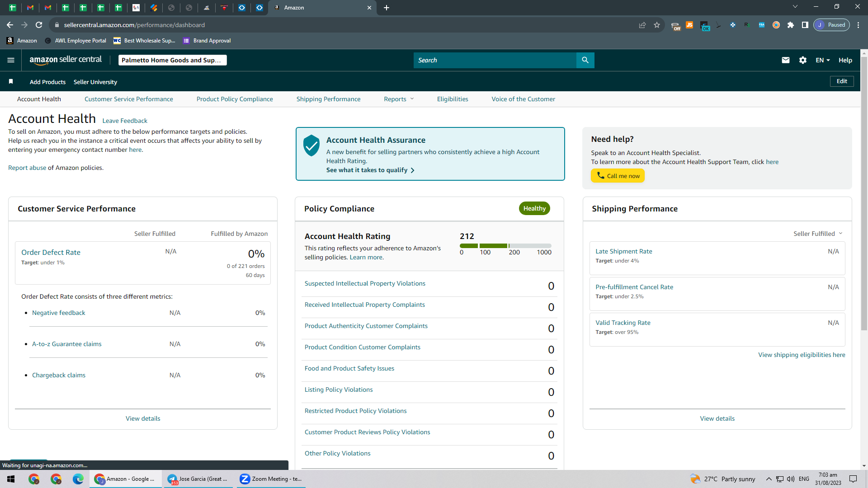Switch to Voice of the Customer tab

tap(524, 99)
